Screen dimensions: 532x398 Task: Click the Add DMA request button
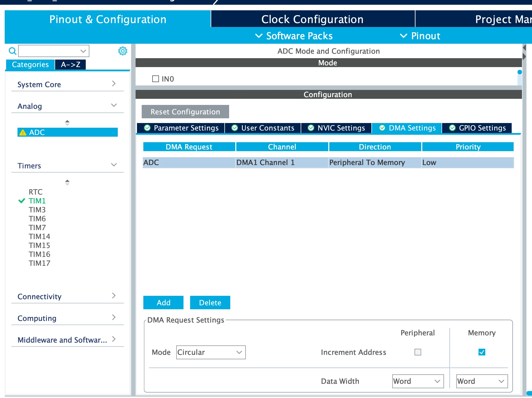click(163, 303)
